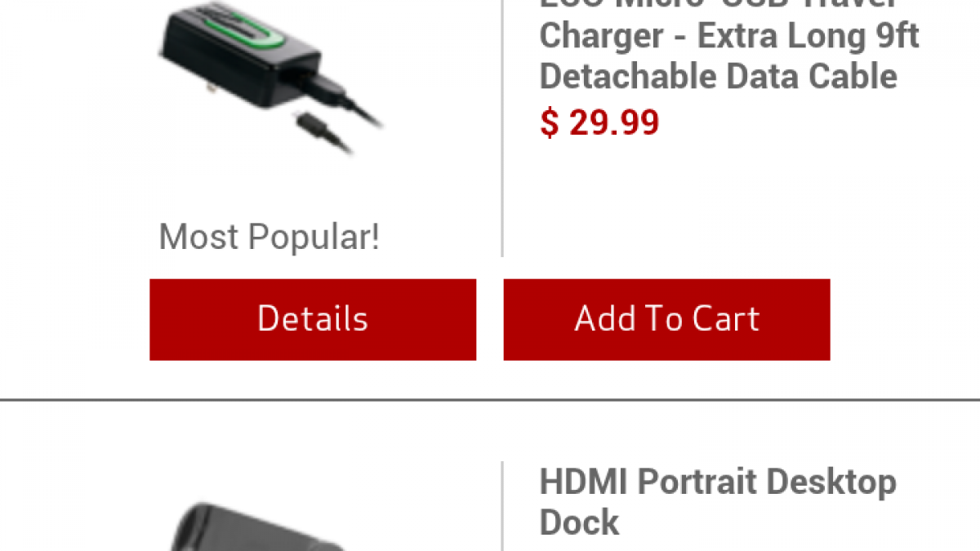Click the $ 29.99 price text
Viewport: 980px width, 551px height.
coord(599,122)
